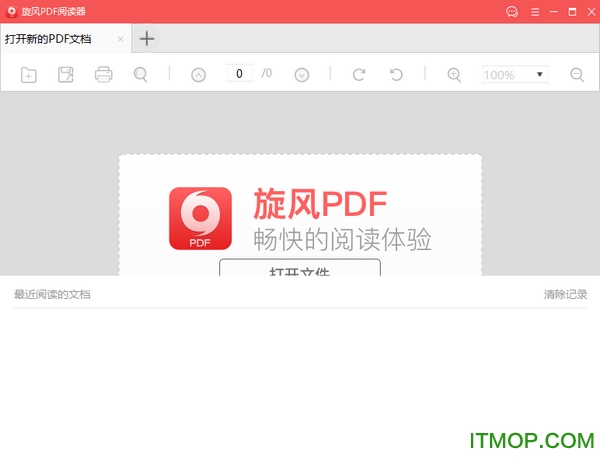
Task: Open search with the magnifier toolbar icon
Action: (x=140, y=75)
